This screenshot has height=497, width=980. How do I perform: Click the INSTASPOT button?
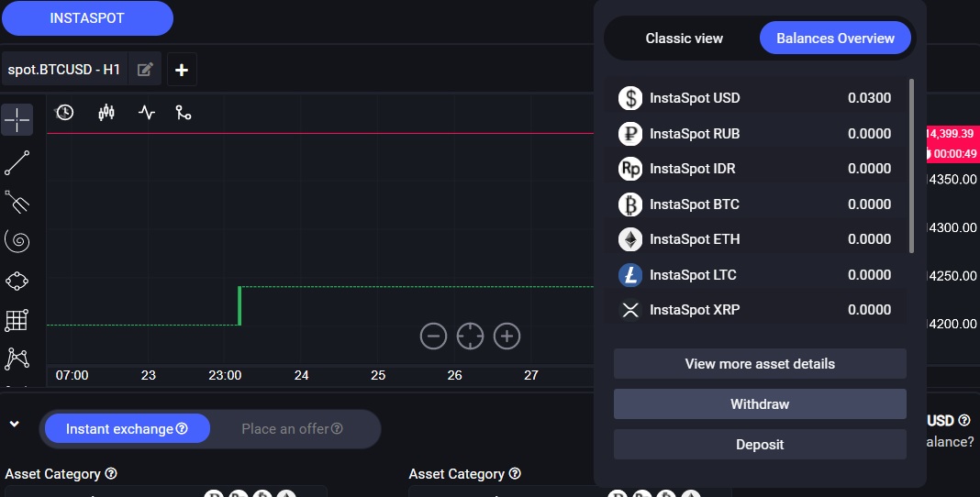(x=87, y=18)
